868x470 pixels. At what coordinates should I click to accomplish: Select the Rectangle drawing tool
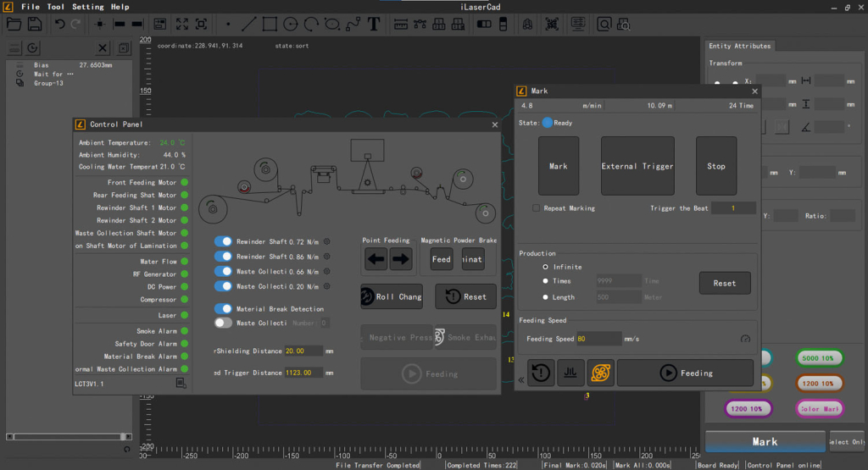[x=270, y=25]
